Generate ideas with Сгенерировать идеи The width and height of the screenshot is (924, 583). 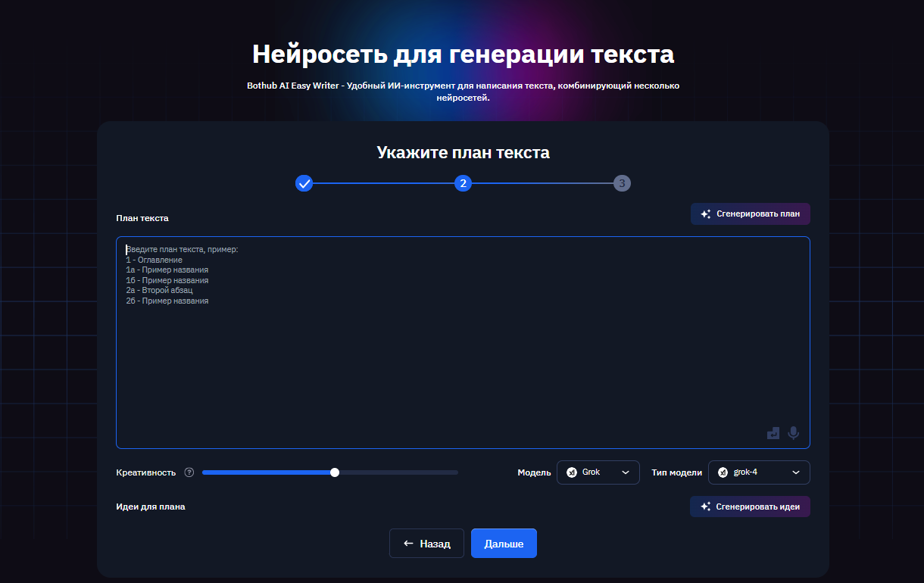[x=750, y=506]
